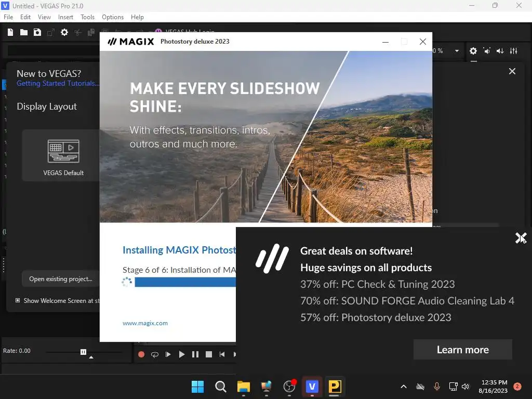Click '70% off: SOUND FORGE Audio Cleaning Lab 4'
This screenshot has width=532, height=399.
407,301
